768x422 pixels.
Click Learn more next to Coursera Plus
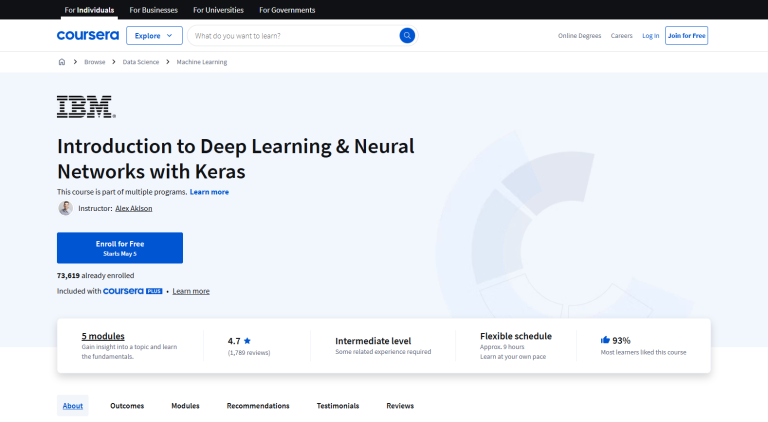click(x=191, y=291)
